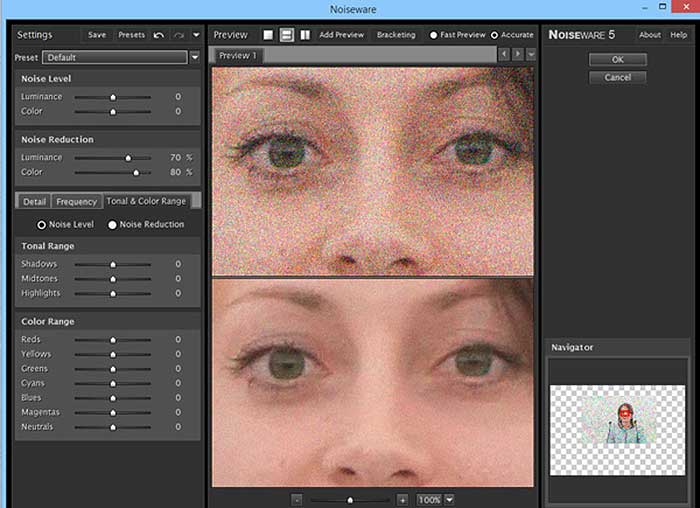Click the redo arrow in Settings
The width and height of the screenshot is (700, 508).
coord(179,35)
